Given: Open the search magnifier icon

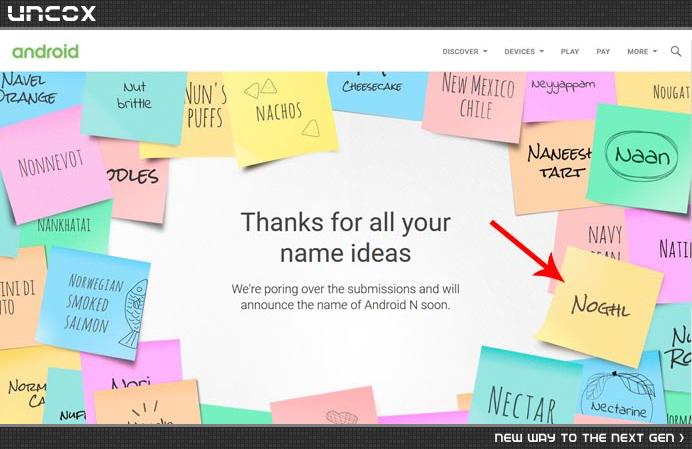Looking at the screenshot, I should 676,51.
